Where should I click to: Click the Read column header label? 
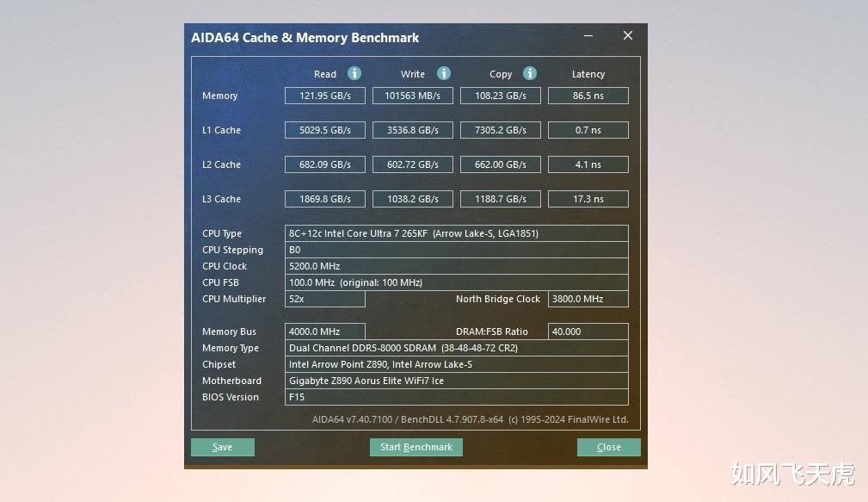tap(325, 74)
